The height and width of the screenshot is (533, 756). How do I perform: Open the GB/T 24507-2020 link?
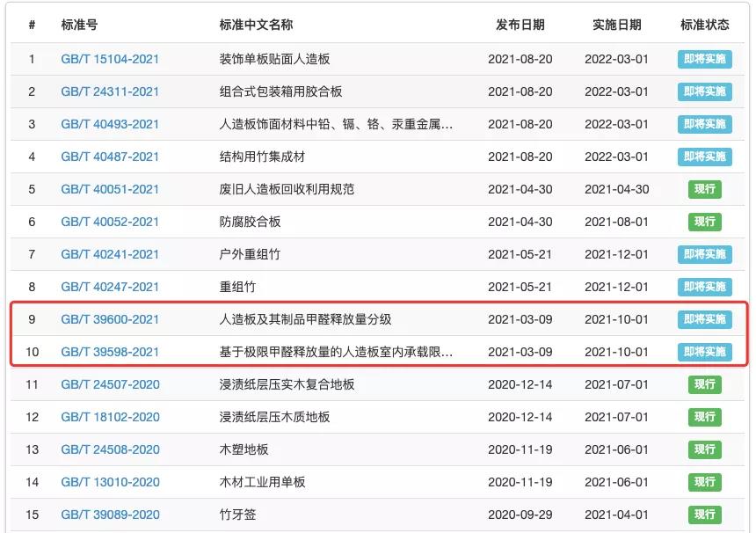click(x=110, y=384)
